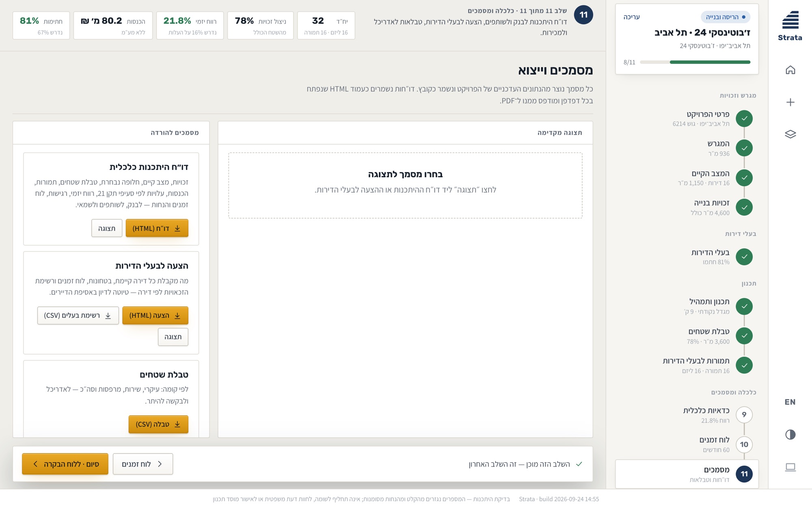
Task: Click the חתימות 81% stat card
Action: (x=41, y=26)
